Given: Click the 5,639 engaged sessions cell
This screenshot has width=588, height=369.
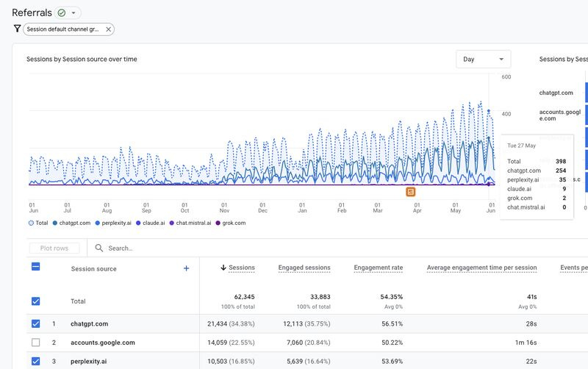Looking at the screenshot, I should 309,361.
